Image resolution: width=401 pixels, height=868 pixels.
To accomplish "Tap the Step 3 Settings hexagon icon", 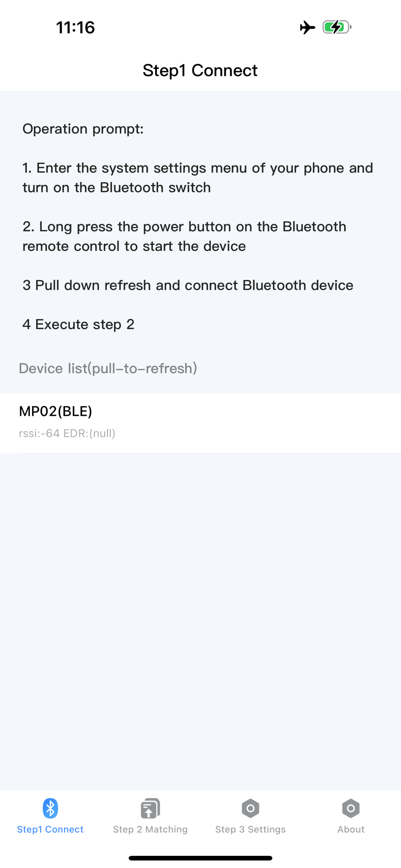I will click(x=251, y=808).
